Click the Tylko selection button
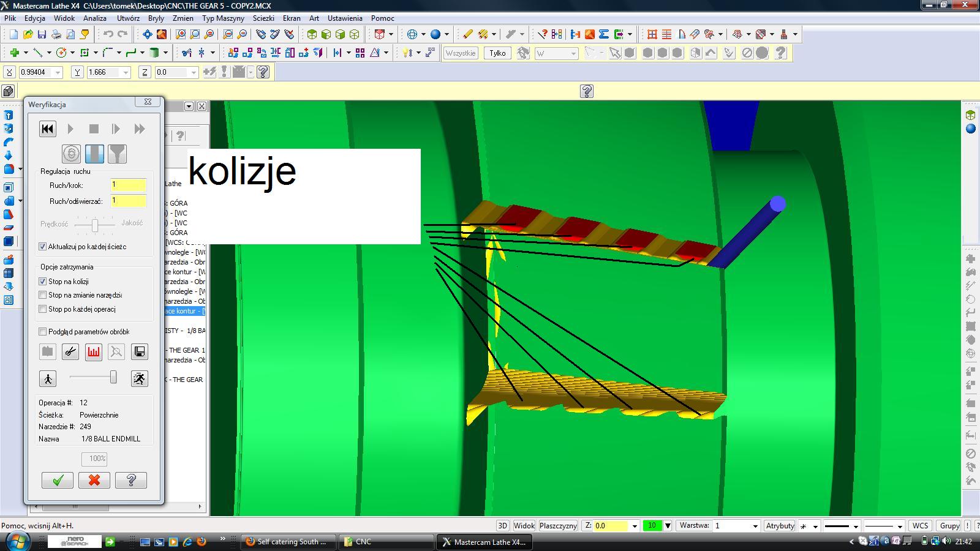 click(x=497, y=53)
